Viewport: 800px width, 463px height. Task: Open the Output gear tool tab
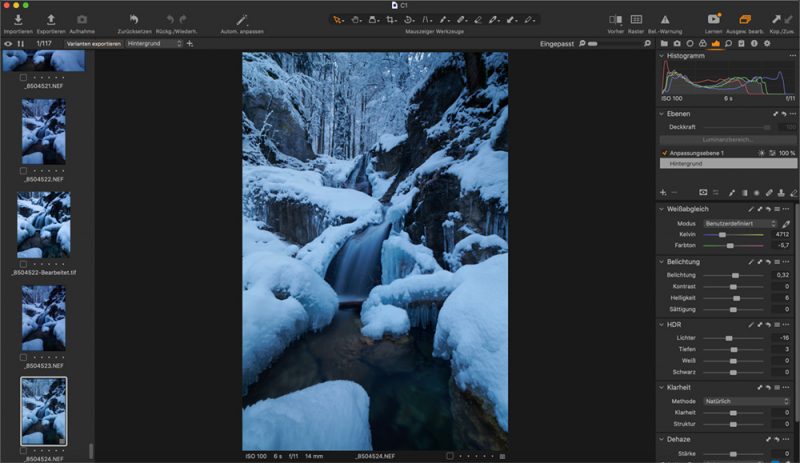pos(767,44)
